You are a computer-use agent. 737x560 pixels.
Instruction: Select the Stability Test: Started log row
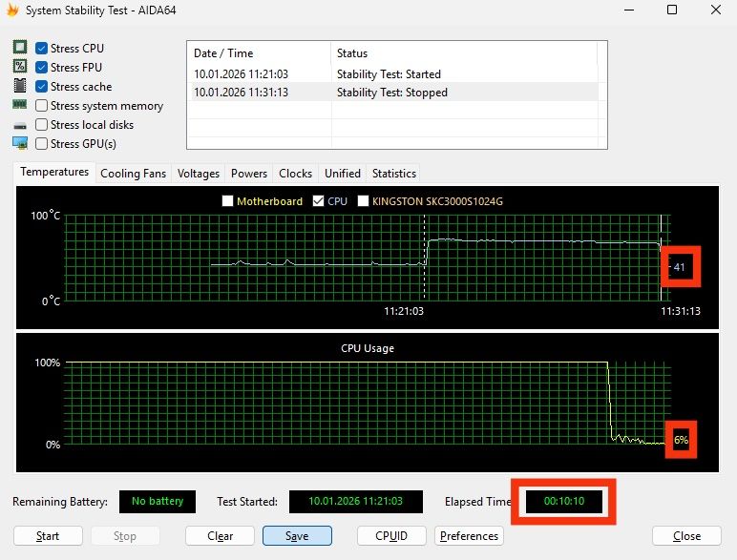[x=392, y=74]
